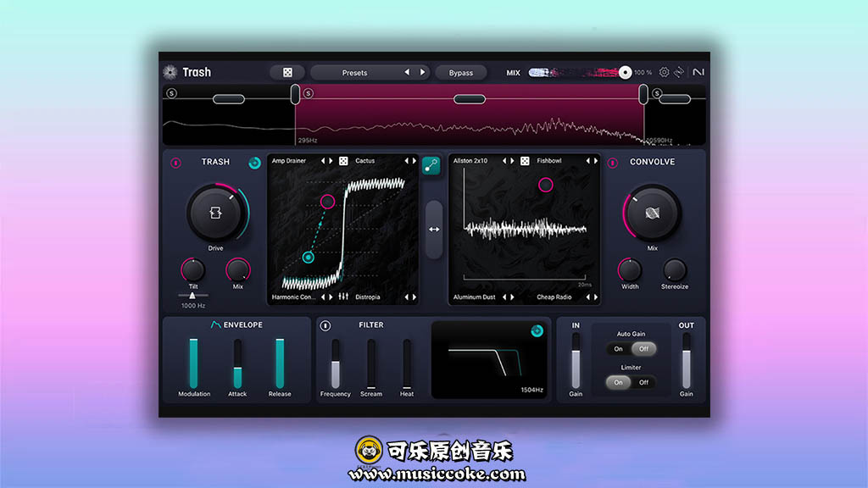Open the Distropia style selector

(368, 297)
